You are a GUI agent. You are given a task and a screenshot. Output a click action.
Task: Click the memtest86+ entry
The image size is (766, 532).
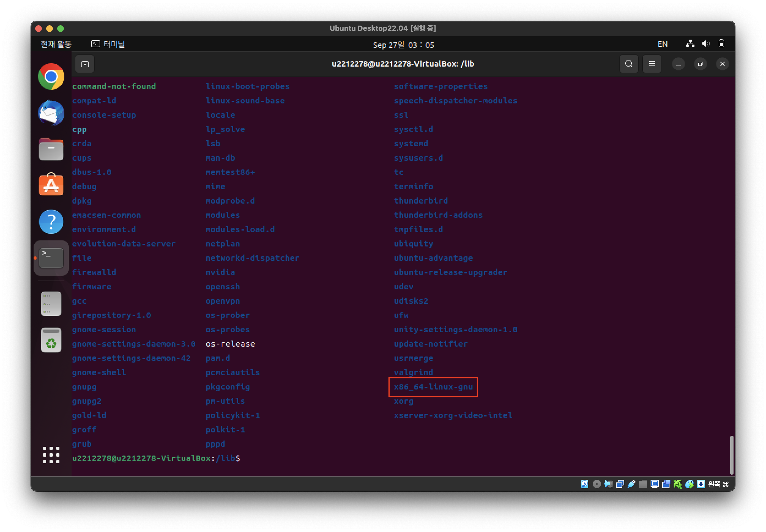pyautogui.click(x=230, y=172)
